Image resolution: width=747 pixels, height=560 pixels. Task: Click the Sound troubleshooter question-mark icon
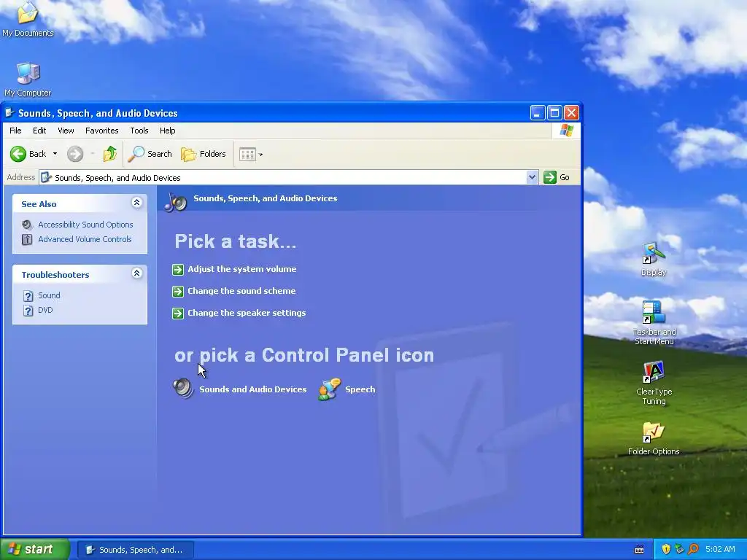pos(28,296)
